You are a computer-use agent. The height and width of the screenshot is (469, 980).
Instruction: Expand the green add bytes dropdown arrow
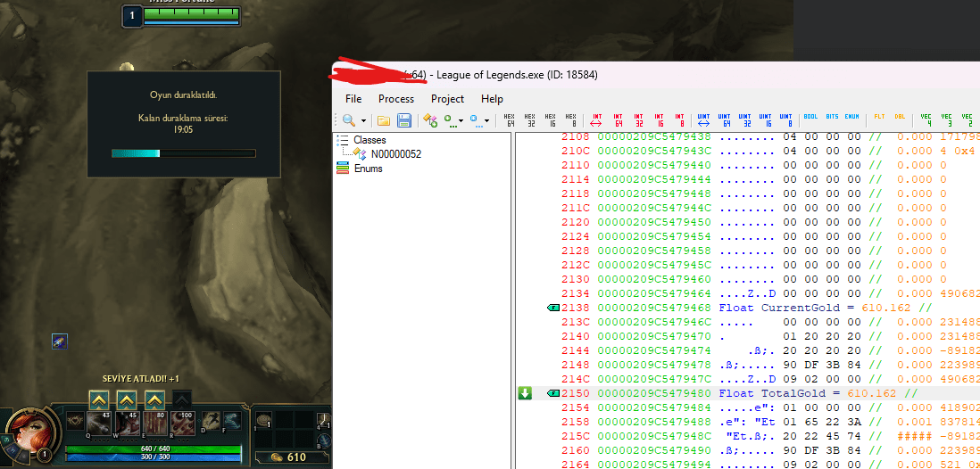[x=461, y=121]
